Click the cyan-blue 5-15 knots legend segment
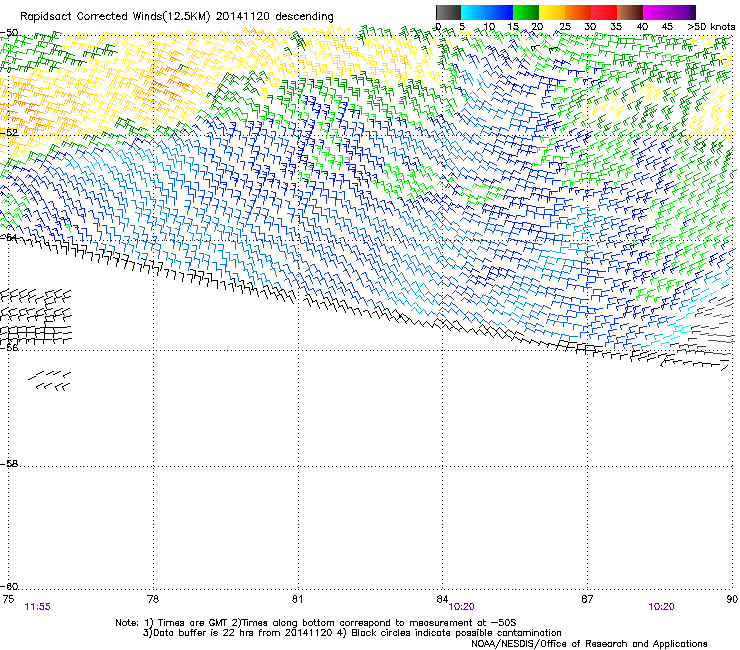 click(x=487, y=12)
